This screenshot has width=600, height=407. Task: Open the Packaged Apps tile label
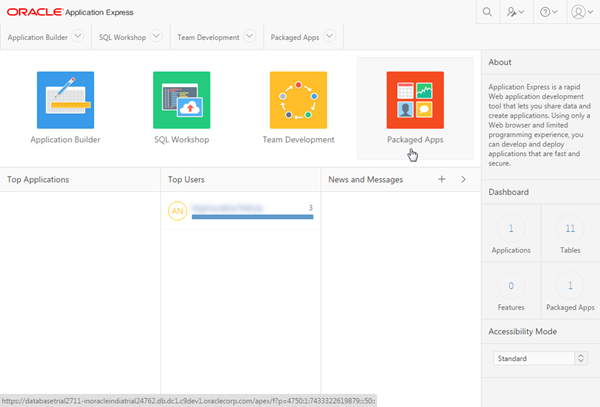click(x=415, y=140)
